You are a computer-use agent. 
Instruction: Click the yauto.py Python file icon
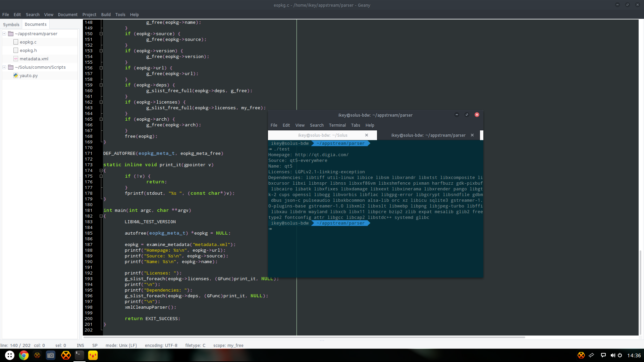pyautogui.click(x=16, y=75)
